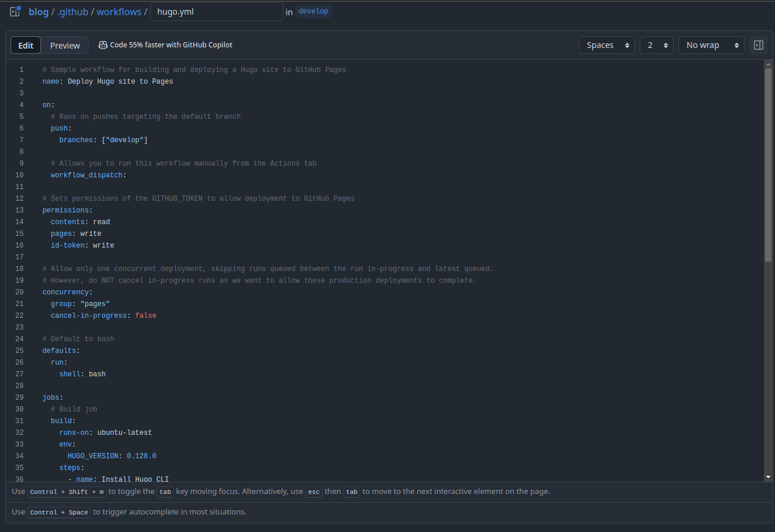
Task: Expand the file tree sidebar icon
Action: [x=15, y=11]
